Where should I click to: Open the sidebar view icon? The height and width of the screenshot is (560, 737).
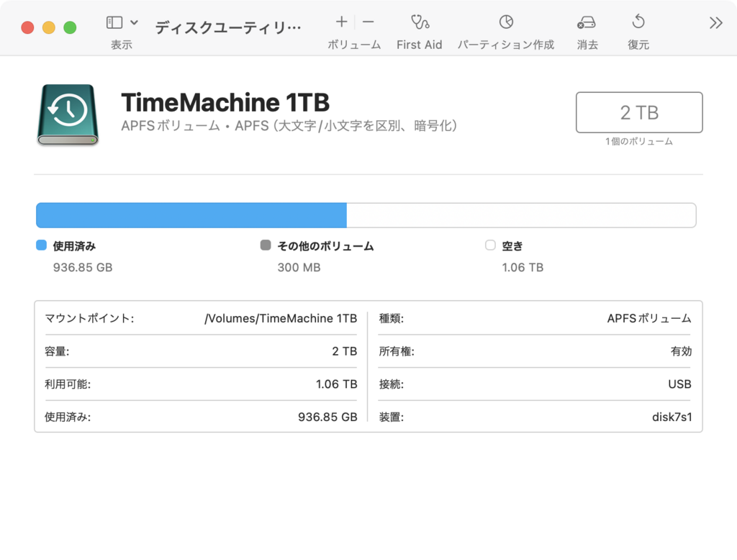pyautogui.click(x=114, y=22)
